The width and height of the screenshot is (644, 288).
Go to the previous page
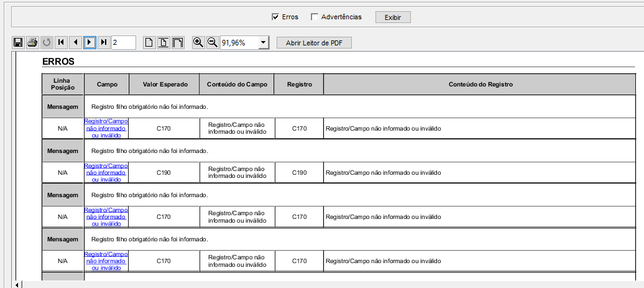75,42
